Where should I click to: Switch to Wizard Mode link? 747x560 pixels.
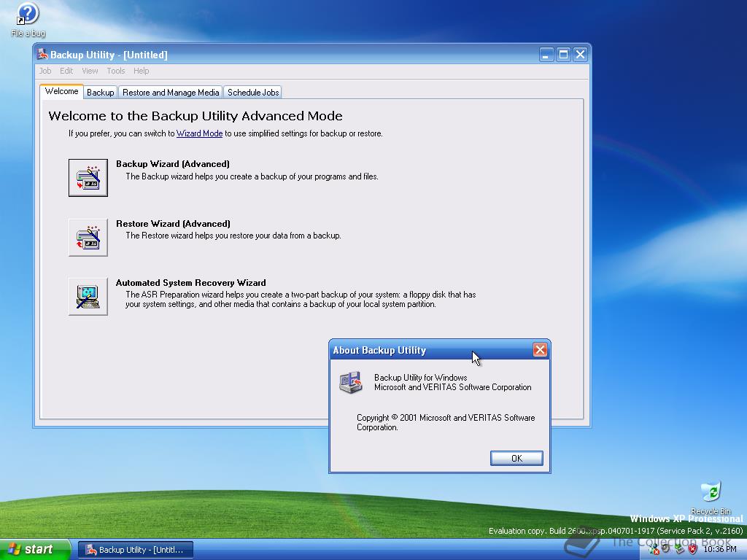click(x=200, y=133)
